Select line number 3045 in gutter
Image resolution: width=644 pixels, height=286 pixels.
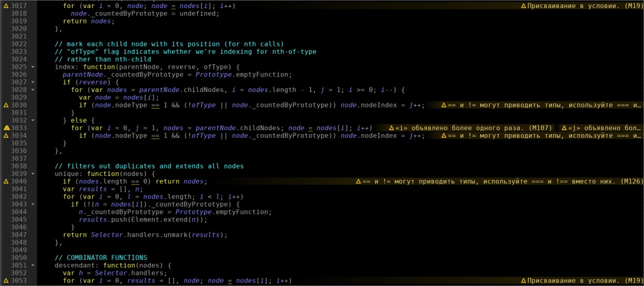tap(19, 220)
